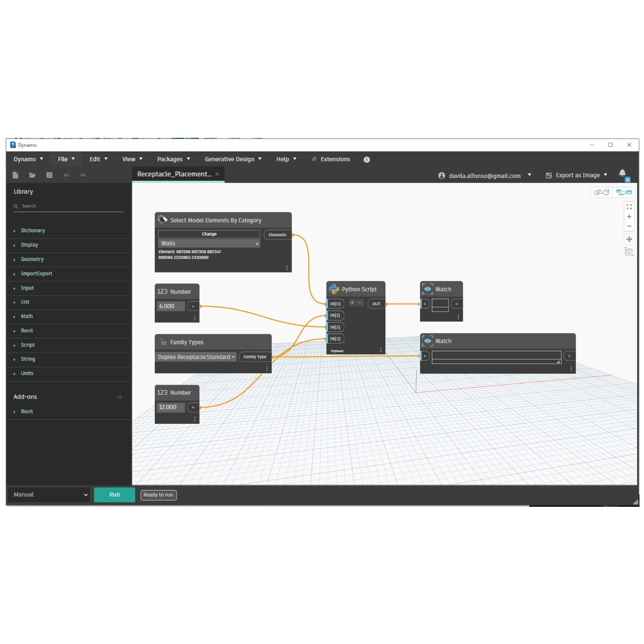Viewport: 644px width, 644px height.
Task: Open the account dropdown arrow by email
Action: 529,175
